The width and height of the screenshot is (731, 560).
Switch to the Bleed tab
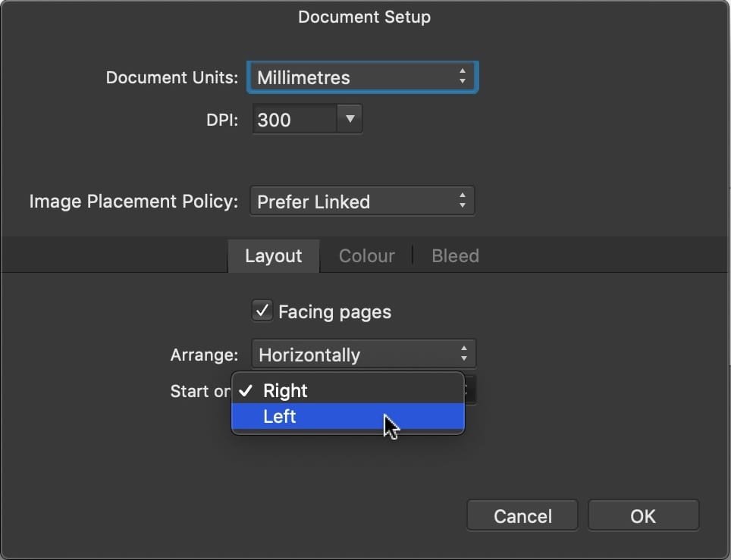point(454,255)
